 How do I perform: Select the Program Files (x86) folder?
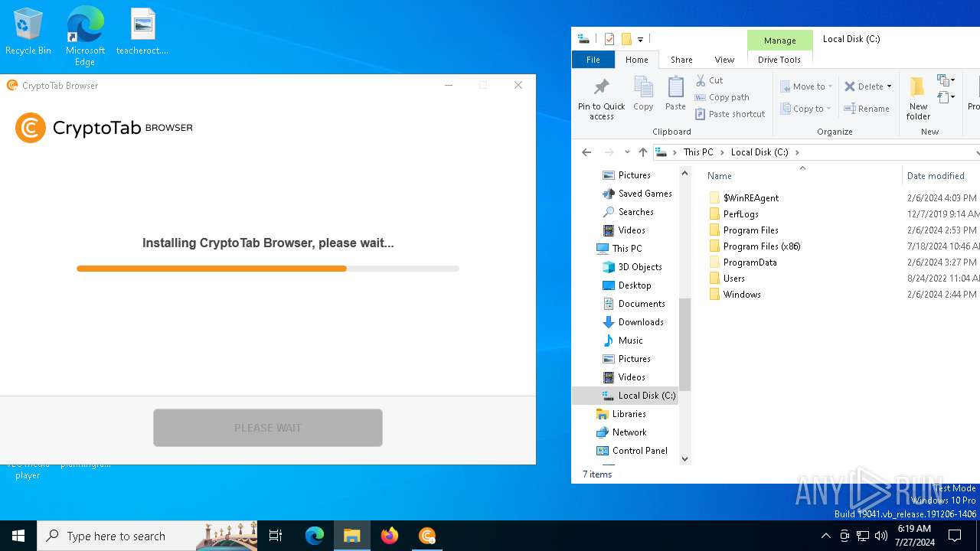[x=762, y=246]
